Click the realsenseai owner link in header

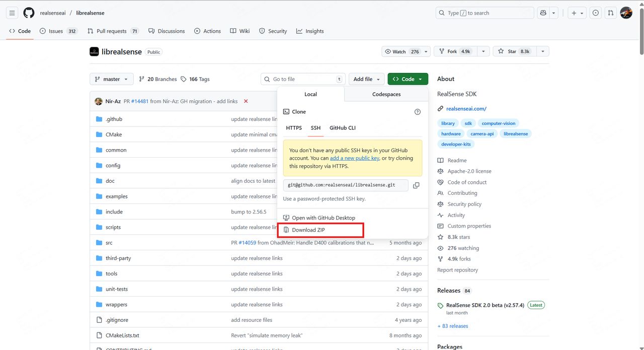pyautogui.click(x=53, y=13)
